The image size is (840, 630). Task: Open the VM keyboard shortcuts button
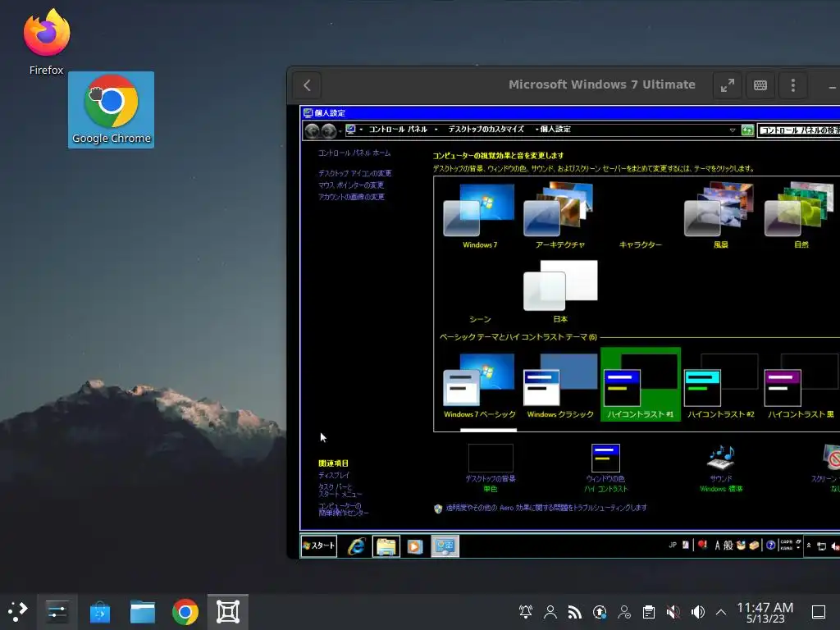tap(760, 85)
